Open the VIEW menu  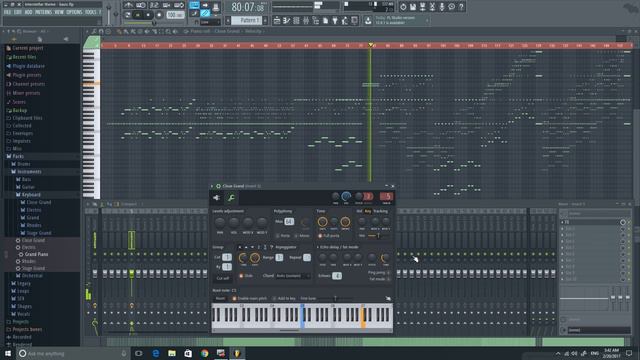tap(59, 12)
